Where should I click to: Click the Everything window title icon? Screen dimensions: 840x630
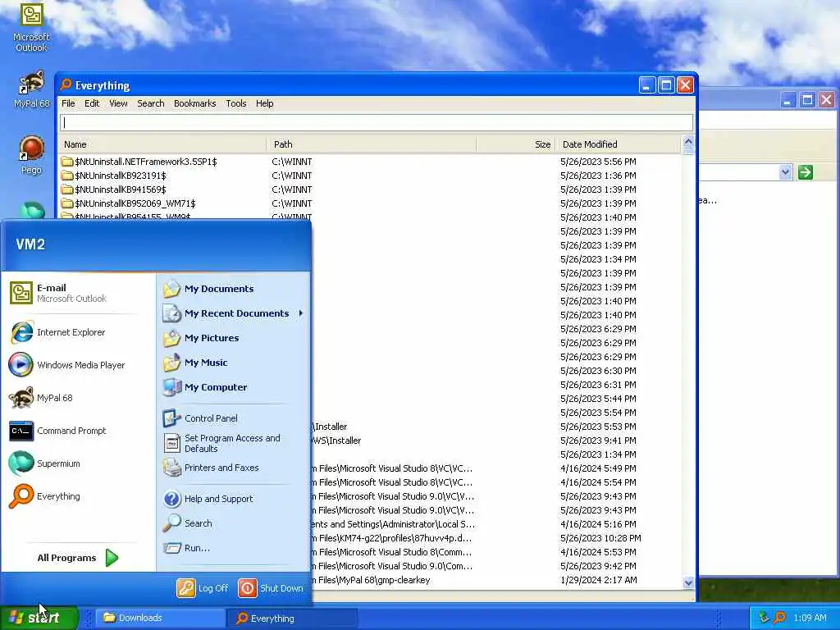pyautogui.click(x=66, y=85)
